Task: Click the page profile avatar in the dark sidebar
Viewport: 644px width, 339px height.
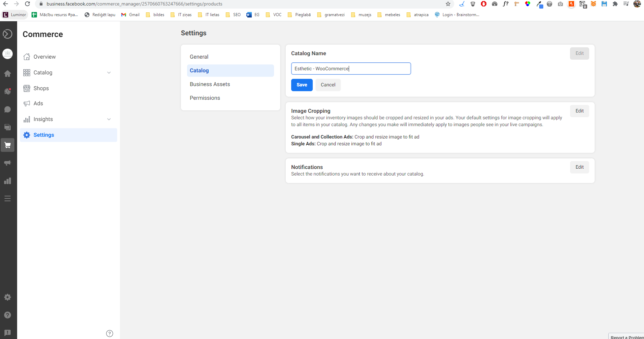Action: click(x=8, y=54)
